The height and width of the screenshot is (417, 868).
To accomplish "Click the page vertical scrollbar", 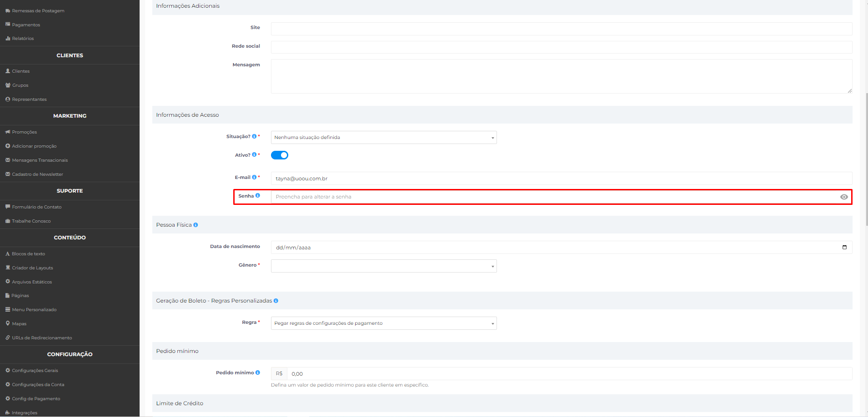I will (x=866, y=159).
